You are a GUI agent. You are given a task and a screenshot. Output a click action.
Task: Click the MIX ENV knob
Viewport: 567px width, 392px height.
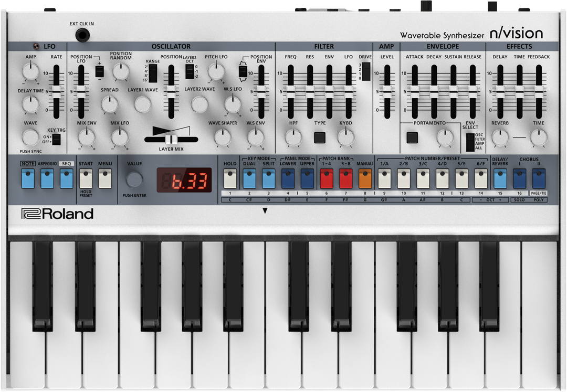point(87,137)
